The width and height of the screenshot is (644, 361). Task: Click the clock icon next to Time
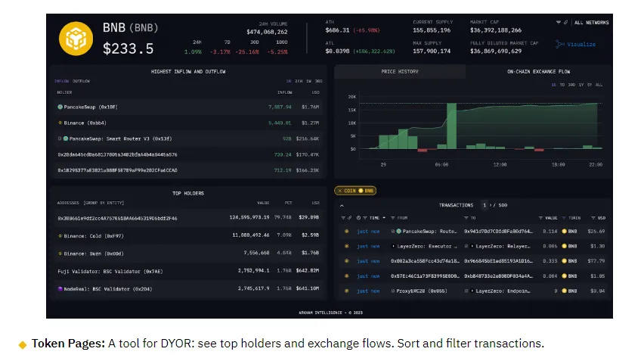click(x=358, y=218)
